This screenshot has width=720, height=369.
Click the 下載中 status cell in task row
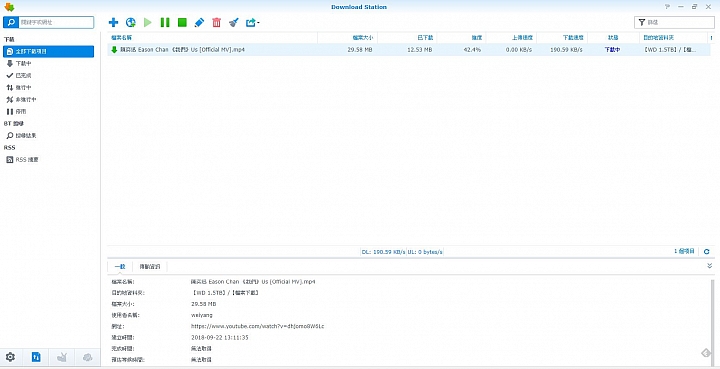612,50
